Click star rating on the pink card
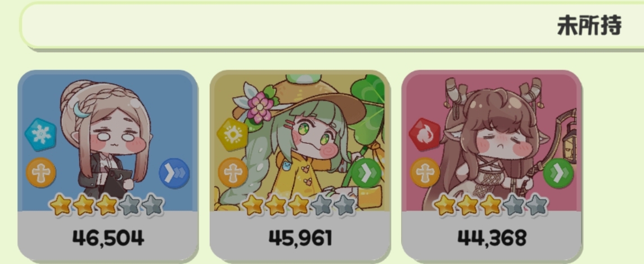The height and width of the screenshot is (264, 644). click(x=490, y=205)
